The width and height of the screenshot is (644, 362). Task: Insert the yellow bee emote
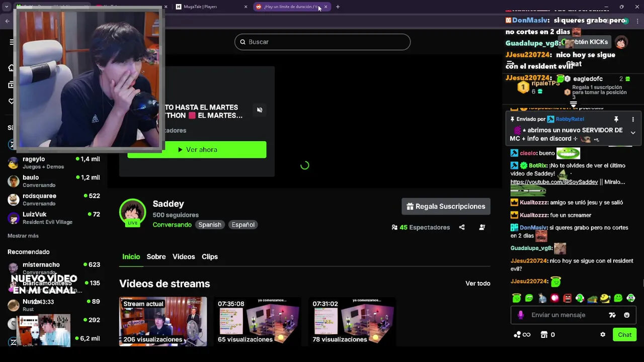(x=605, y=298)
